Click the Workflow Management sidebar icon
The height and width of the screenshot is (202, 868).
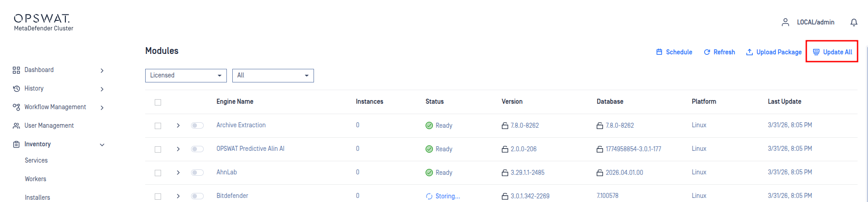click(16, 107)
